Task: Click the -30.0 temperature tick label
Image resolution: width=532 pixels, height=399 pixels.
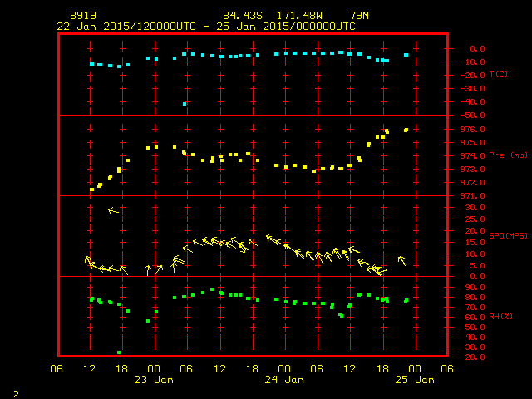Action: pos(473,89)
